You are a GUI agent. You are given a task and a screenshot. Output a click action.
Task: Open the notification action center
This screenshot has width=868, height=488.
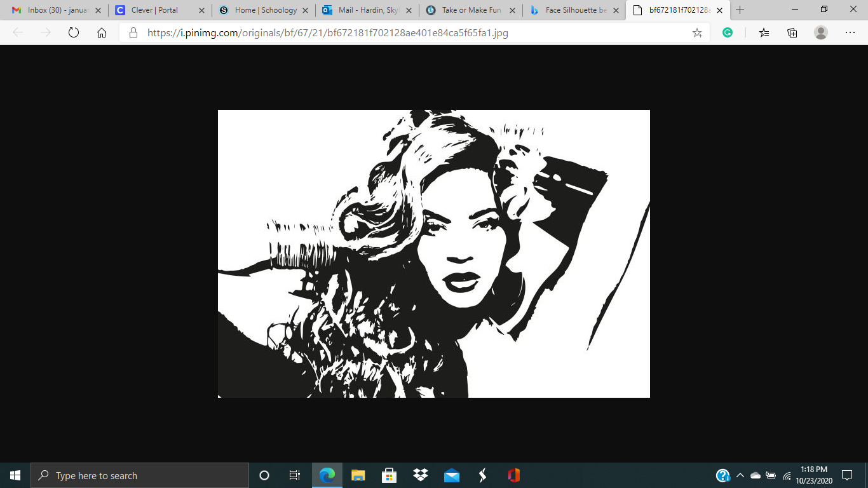[847, 475]
